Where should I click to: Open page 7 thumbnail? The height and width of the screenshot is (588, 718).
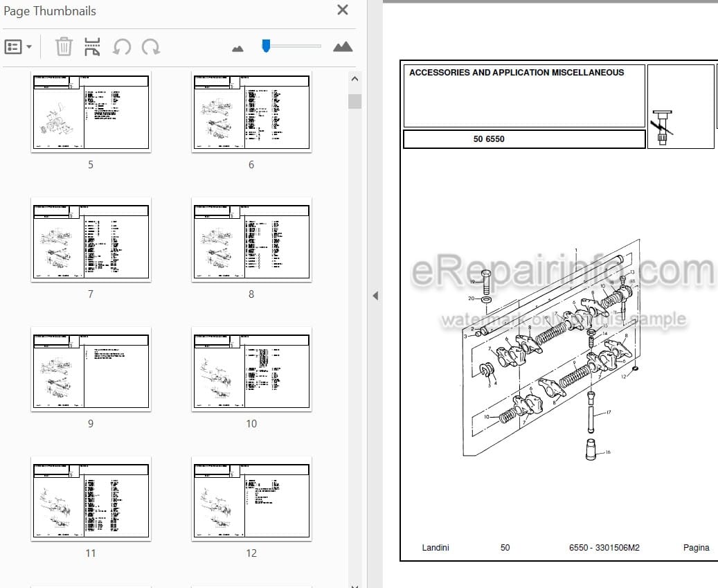(x=91, y=240)
